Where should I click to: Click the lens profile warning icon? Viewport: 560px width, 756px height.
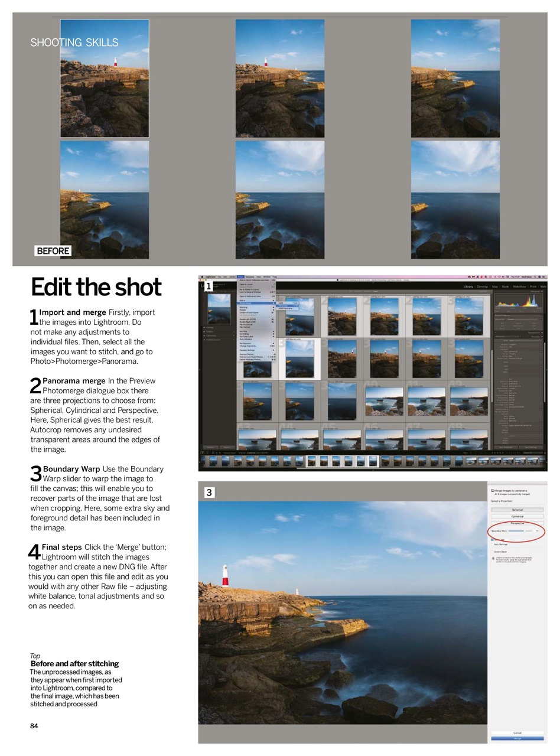tap(493, 559)
